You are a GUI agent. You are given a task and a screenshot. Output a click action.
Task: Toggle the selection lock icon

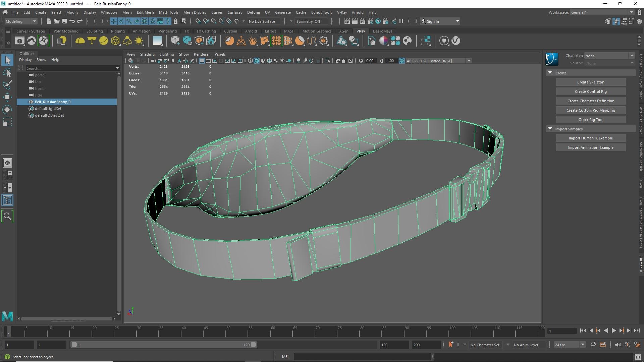(x=175, y=21)
